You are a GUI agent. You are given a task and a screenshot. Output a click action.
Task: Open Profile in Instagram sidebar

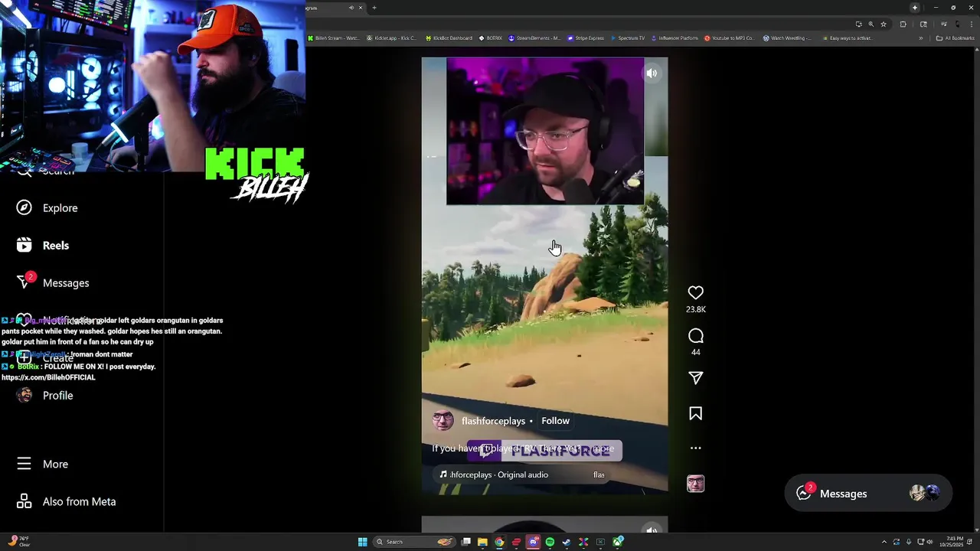(57, 396)
